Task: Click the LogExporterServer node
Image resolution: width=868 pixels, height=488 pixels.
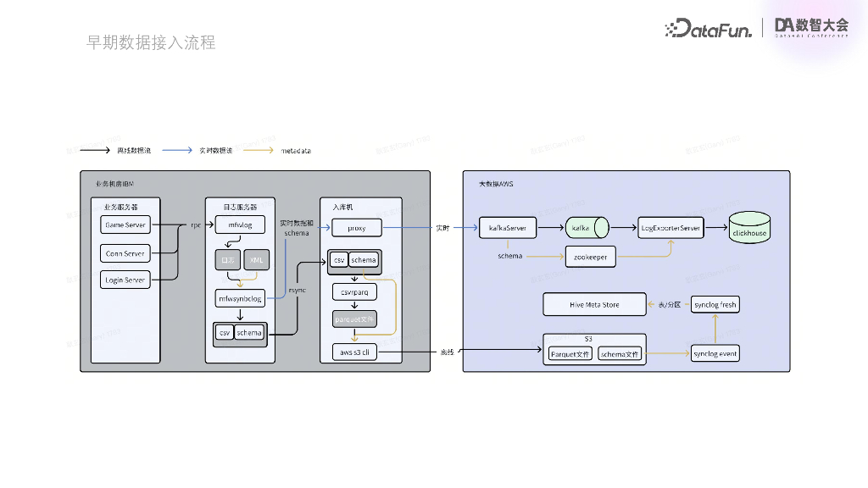Action: 670,228
